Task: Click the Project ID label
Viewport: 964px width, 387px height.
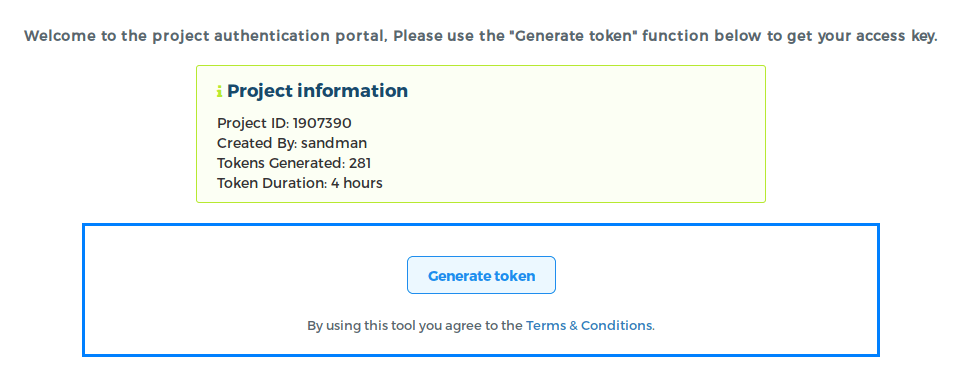Action: [x=253, y=123]
